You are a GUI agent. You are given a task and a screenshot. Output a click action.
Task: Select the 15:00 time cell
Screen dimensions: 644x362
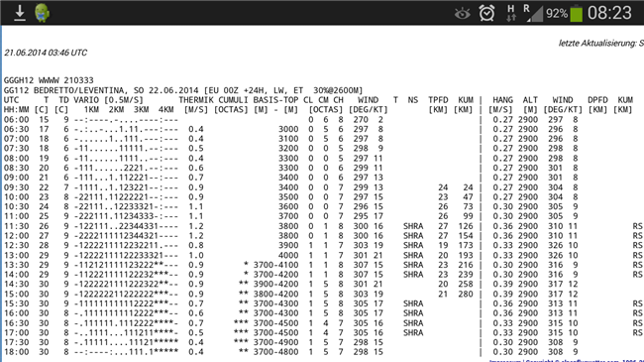coord(17,295)
